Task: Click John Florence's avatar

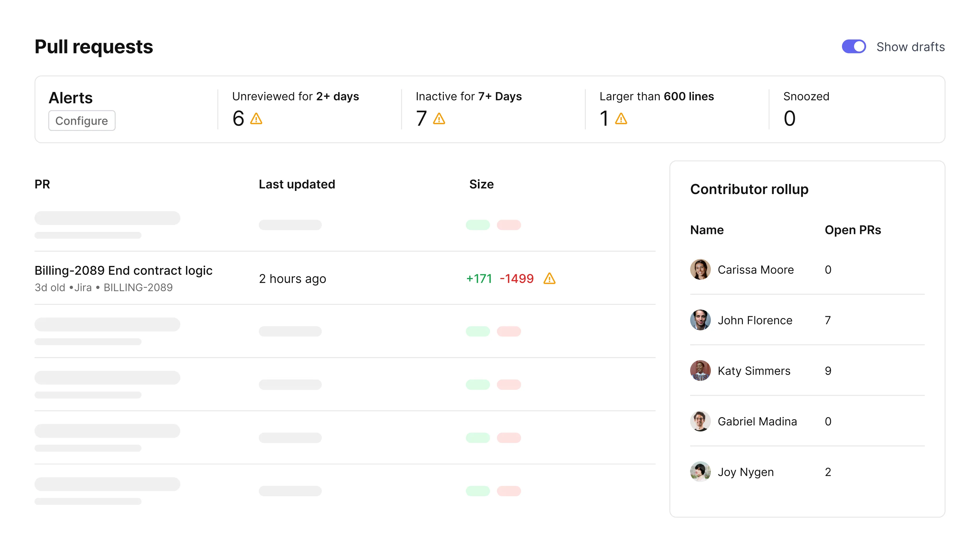Action: [700, 320]
